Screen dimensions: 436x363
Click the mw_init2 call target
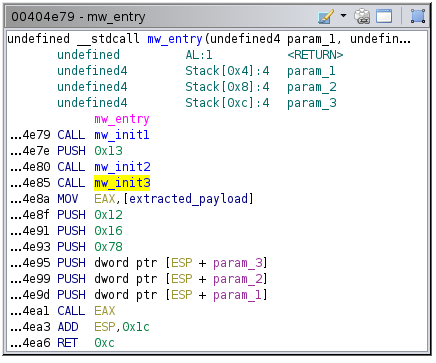tap(122, 167)
